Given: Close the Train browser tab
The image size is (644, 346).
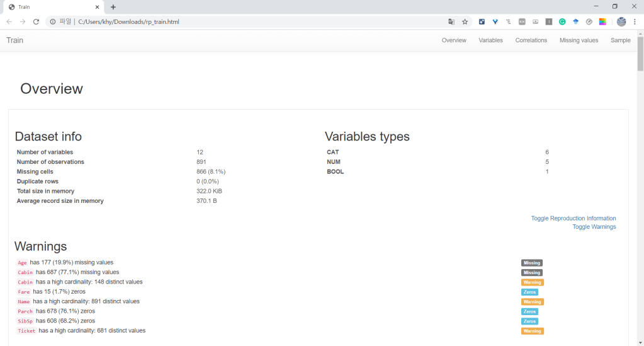Looking at the screenshot, I should 98,7.
